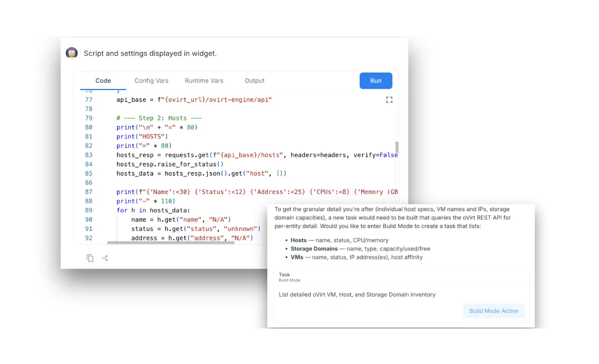Click the 'status = h.get' line

coord(196,228)
